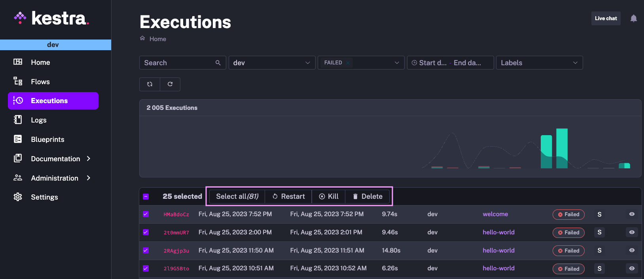Screen dimensions: 644x279
Task: Click the S trigger icon for HMaBdoCz
Action: click(x=599, y=214)
